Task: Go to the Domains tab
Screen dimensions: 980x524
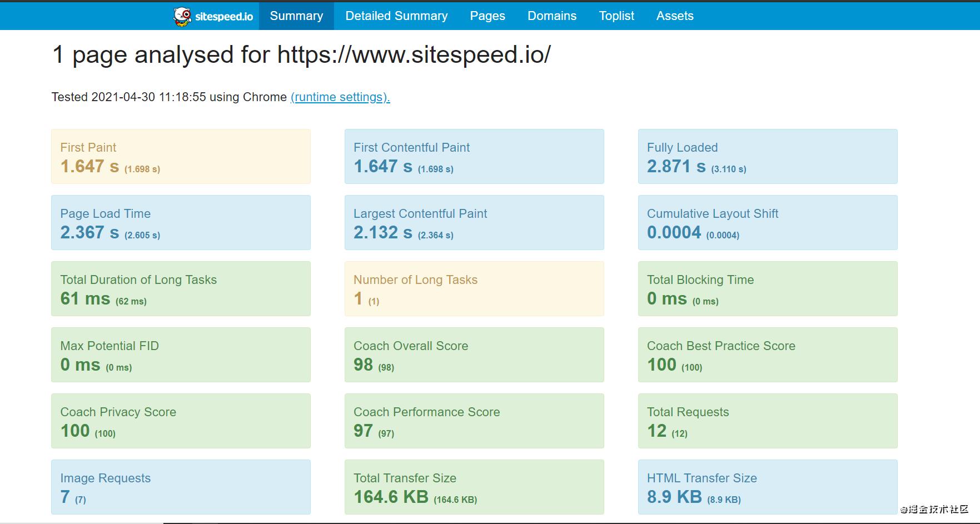Action: click(552, 16)
